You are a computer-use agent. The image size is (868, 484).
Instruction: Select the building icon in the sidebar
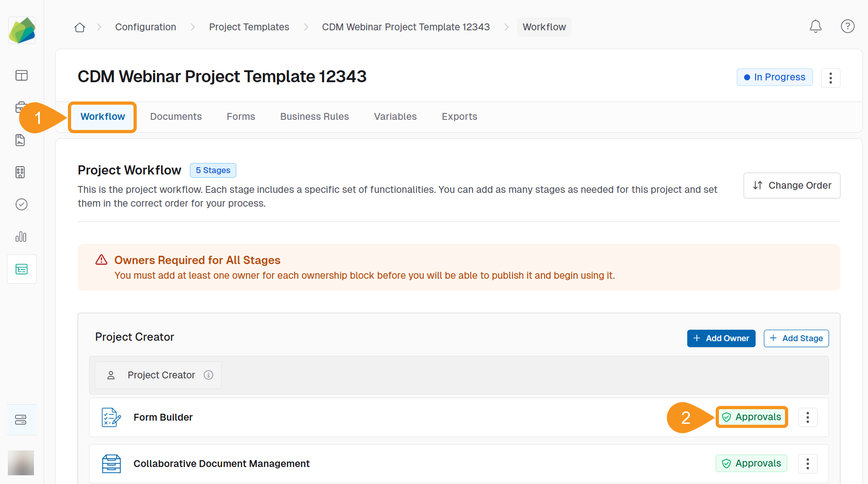coord(20,173)
